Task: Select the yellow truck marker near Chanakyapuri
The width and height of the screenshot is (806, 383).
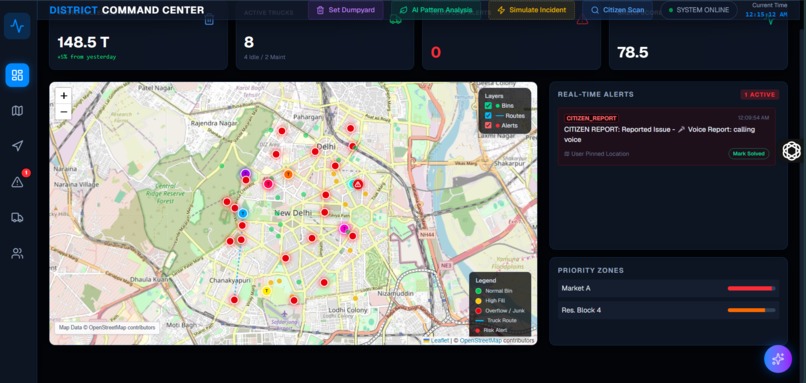Action: click(x=266, y=291)
